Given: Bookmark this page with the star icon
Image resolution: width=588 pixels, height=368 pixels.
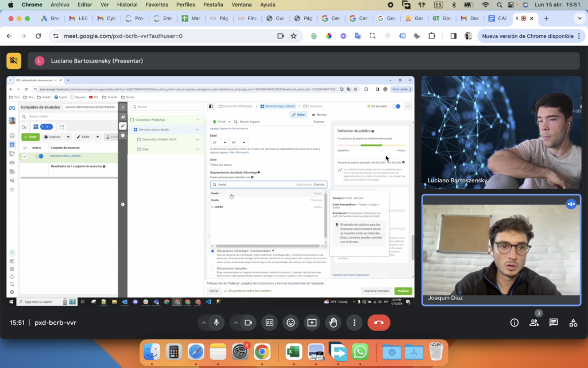Looking at the screenshot, I should 293,36.
